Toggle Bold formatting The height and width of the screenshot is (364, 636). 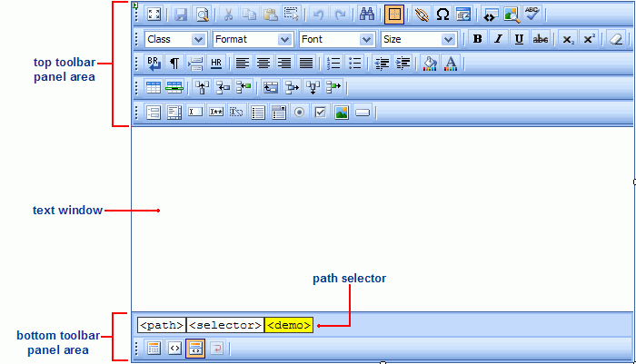pos(477,39)
